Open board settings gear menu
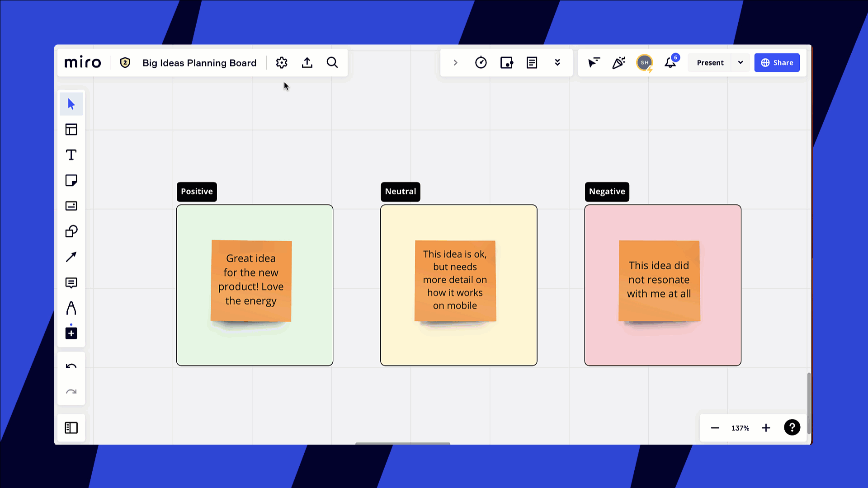This screenshot has height=488, width=868. tap(281, 62)
